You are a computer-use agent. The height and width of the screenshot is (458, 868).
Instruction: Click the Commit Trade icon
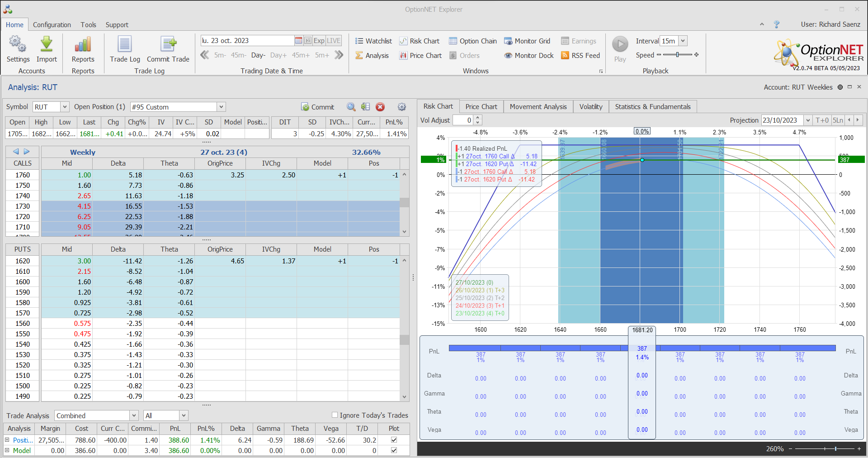tap(168, 44)
